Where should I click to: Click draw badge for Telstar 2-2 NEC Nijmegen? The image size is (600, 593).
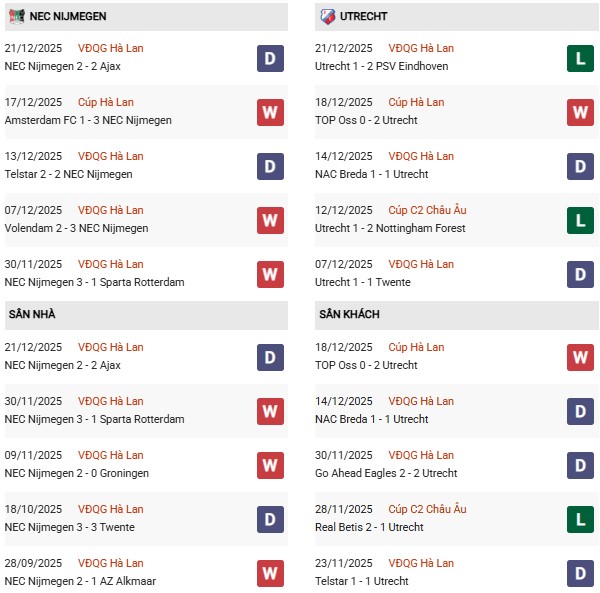click(x=269, y=166)
